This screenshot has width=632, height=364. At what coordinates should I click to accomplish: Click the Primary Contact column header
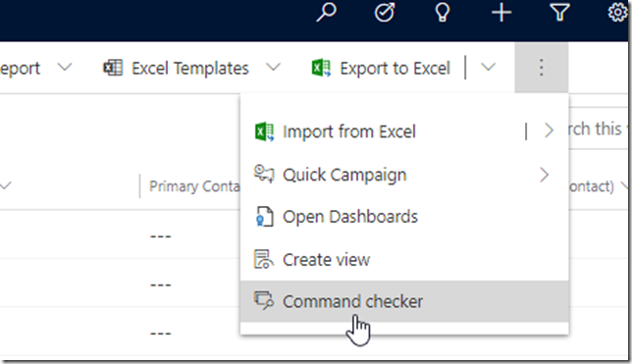pyautogui.click(x=194, y=186)
